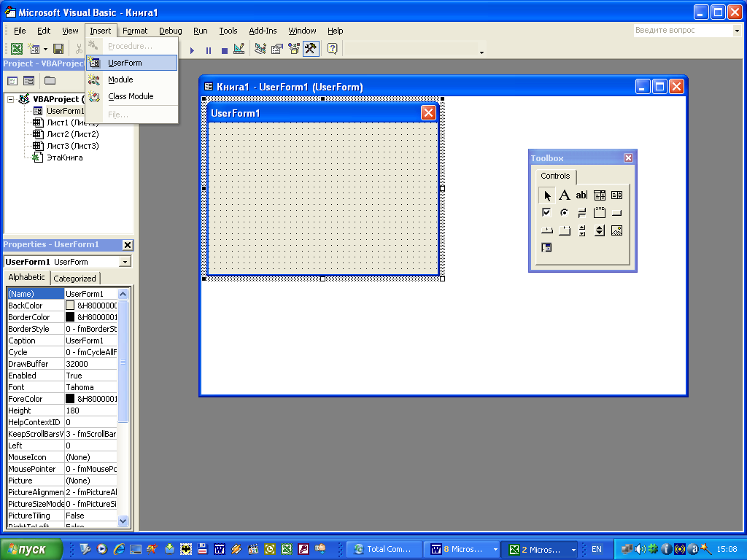Click the Run Sub/UserForm play icon
The width and height of the screenshot is (747, 560).
pos(192,50)
